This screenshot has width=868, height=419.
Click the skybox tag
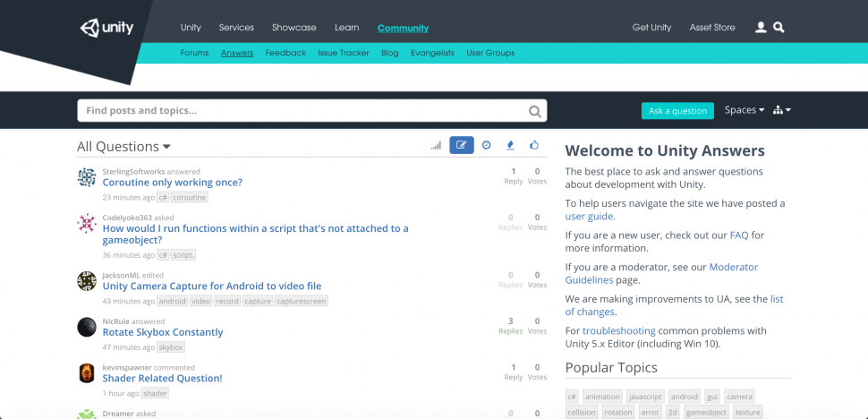(x=171, y=347)
